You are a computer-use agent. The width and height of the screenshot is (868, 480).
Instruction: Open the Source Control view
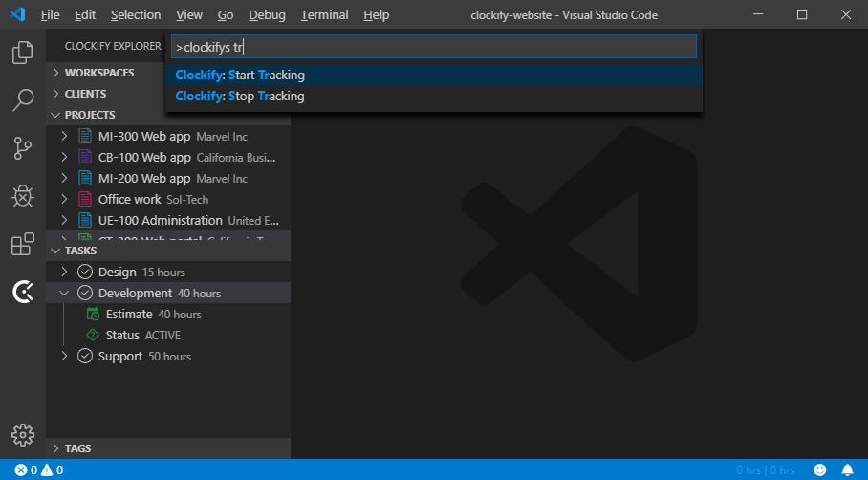click(23, 148)
